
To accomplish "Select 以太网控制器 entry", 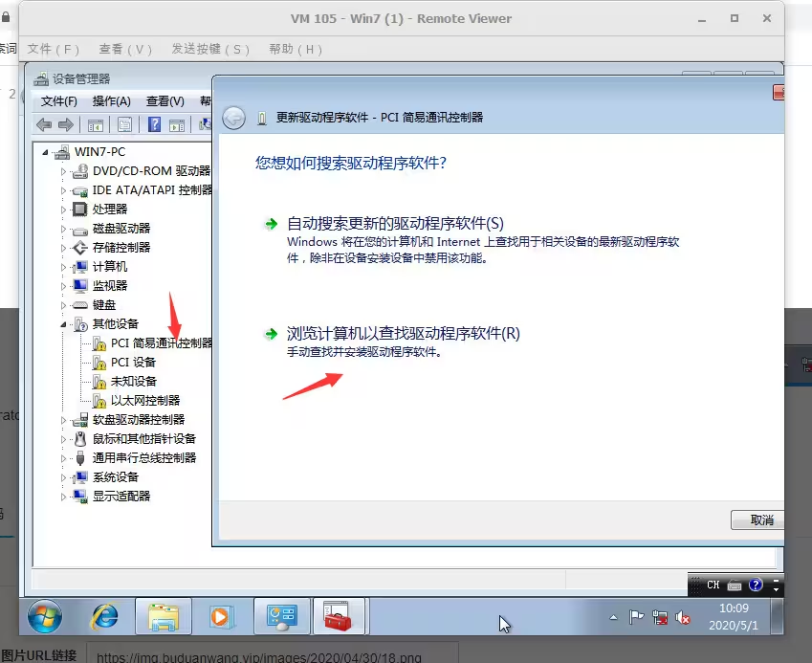I will [145, 401].
